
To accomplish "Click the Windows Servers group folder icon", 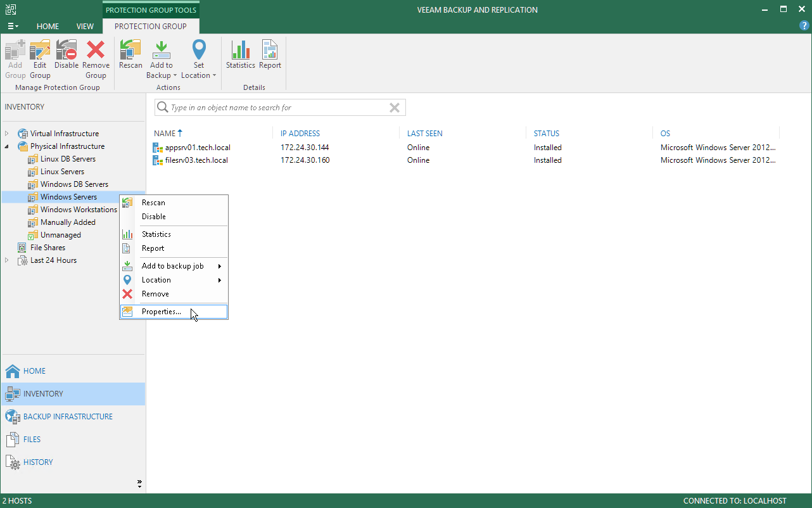I will point(33,197).
